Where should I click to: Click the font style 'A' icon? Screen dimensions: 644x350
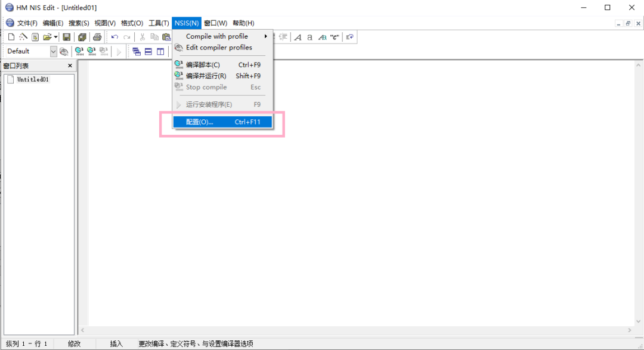click(x=298, y=37)
